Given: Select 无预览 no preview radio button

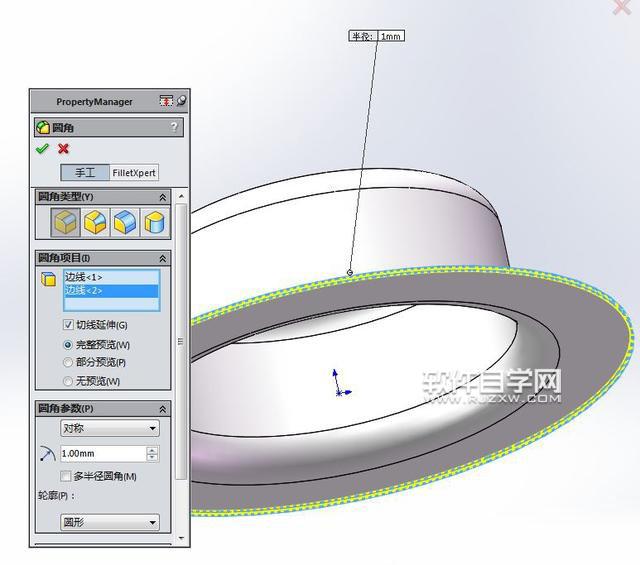Looking at the screenshot, I should click(68, 381).
